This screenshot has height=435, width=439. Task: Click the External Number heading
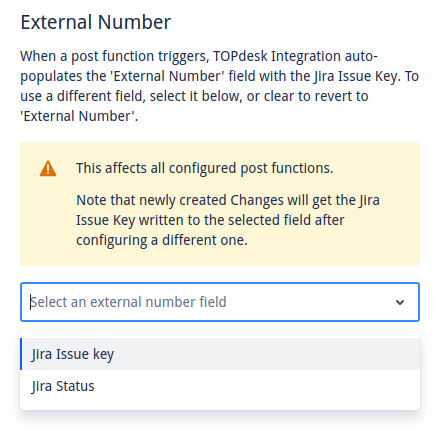tap(96, 22)
